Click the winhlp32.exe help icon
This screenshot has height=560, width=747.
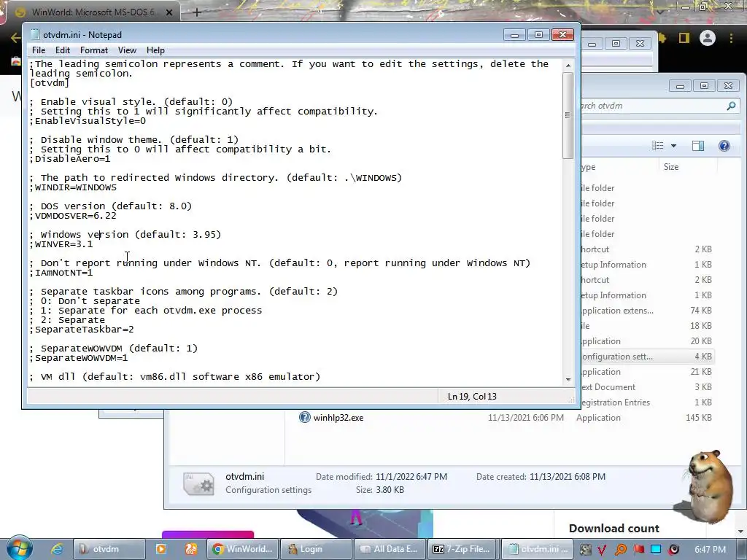pyautogui.click(x=304, y=417)
